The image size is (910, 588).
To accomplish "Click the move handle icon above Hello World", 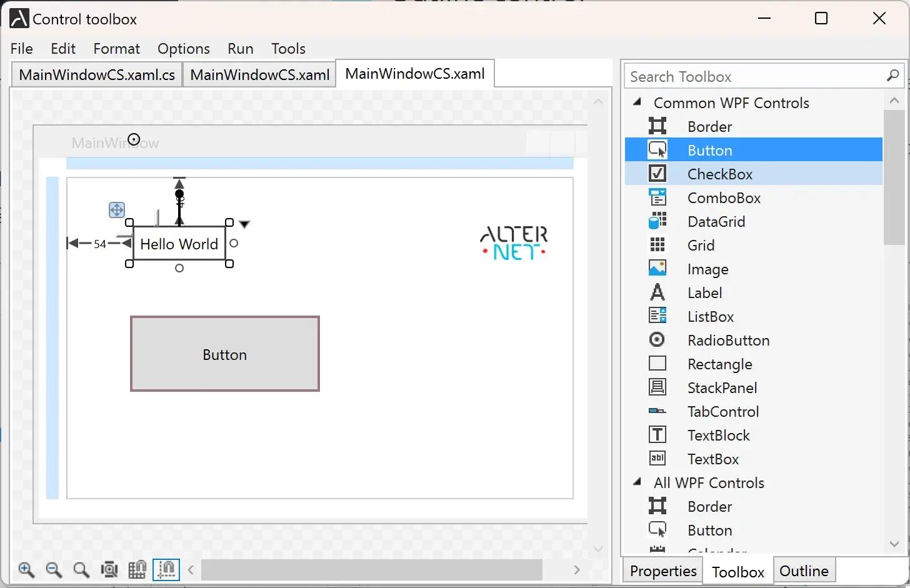I will coord(117,210).
